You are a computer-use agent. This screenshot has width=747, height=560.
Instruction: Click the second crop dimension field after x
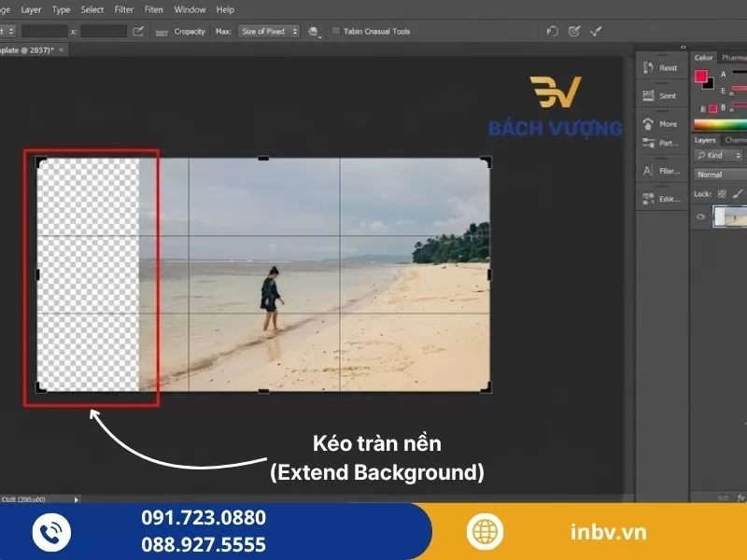[104, 32]
